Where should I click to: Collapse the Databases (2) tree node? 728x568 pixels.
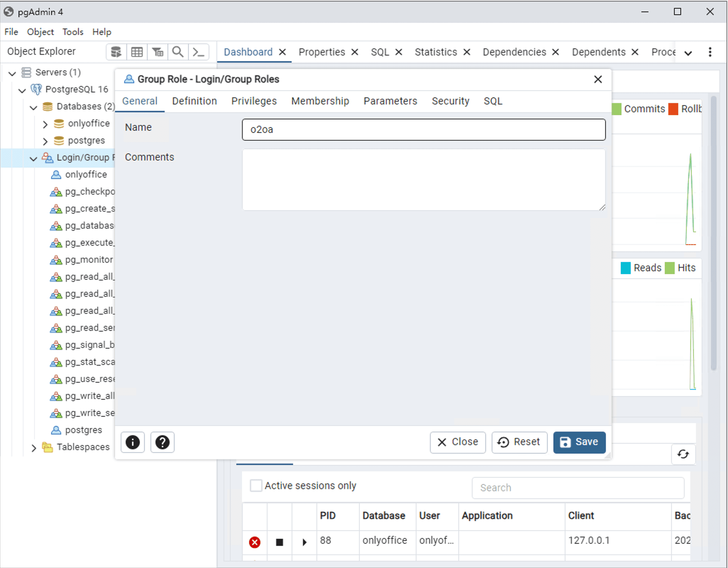(34, 107)
